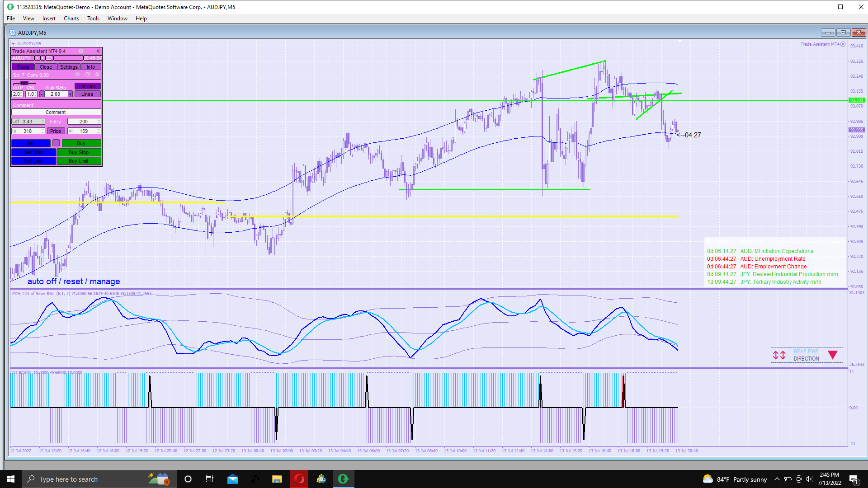Toggle the small square between Sell and Buy

point(56,143)
